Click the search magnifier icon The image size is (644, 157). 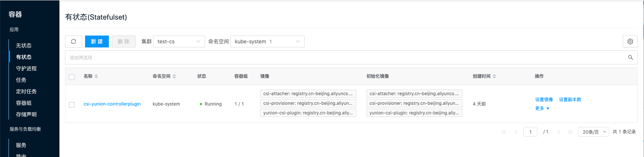pos(630,57)
